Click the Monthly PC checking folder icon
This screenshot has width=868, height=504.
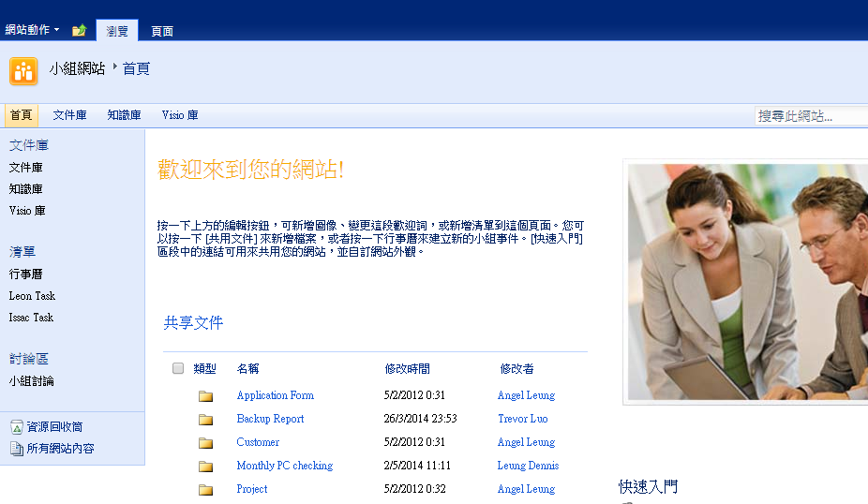tap(206, 467)
